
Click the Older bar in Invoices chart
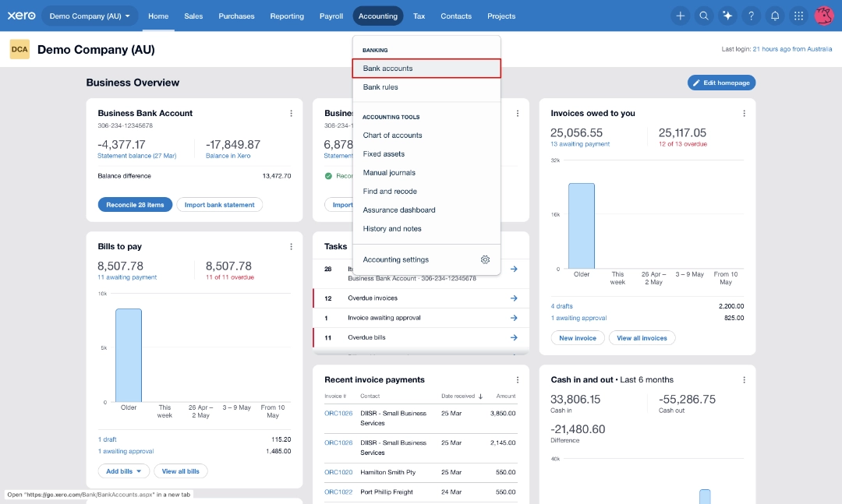click(x=582, y=226)
